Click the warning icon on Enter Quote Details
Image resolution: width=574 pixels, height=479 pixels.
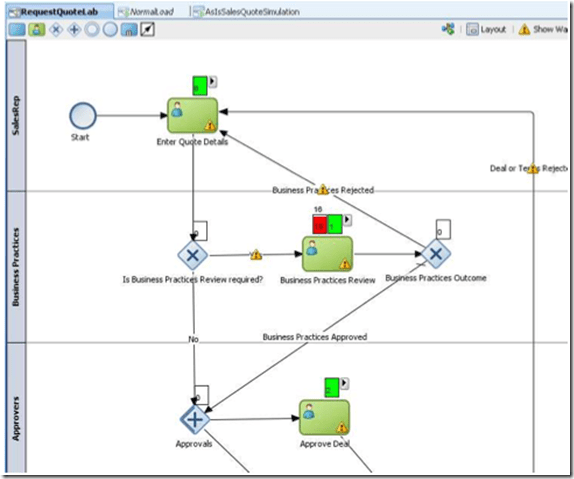click(x=210, y=126)
